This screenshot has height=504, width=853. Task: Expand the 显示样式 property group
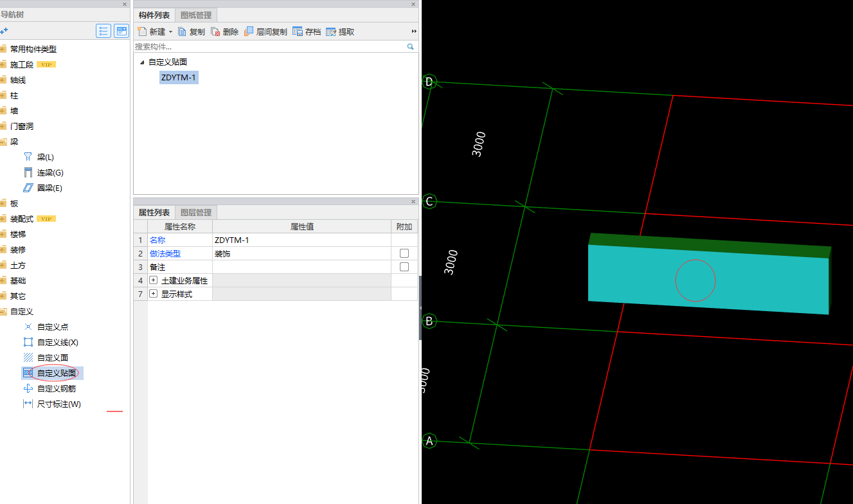153,294
